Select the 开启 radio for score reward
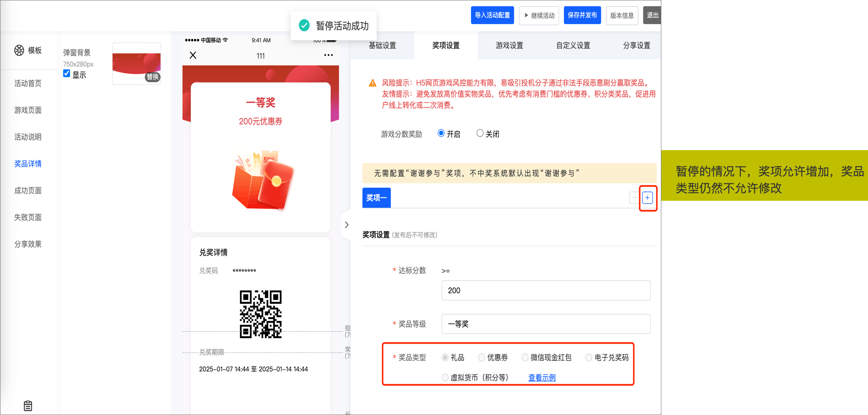 tap(441, 134)
